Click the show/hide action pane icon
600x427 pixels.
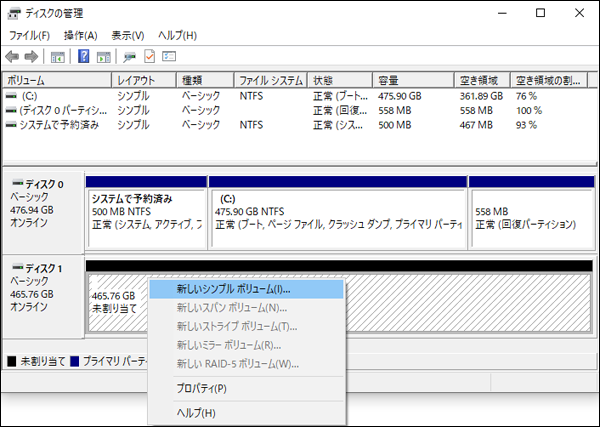pos(104,56)
